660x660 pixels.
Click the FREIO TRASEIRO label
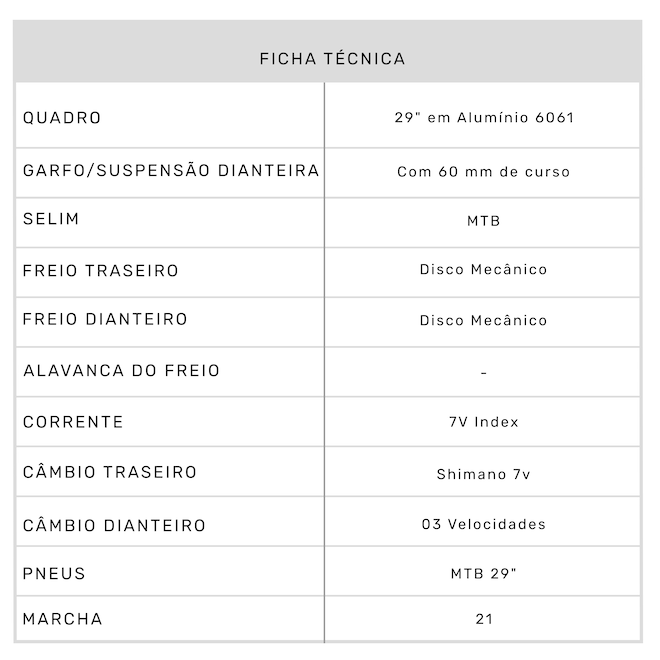tap(101, 271)
